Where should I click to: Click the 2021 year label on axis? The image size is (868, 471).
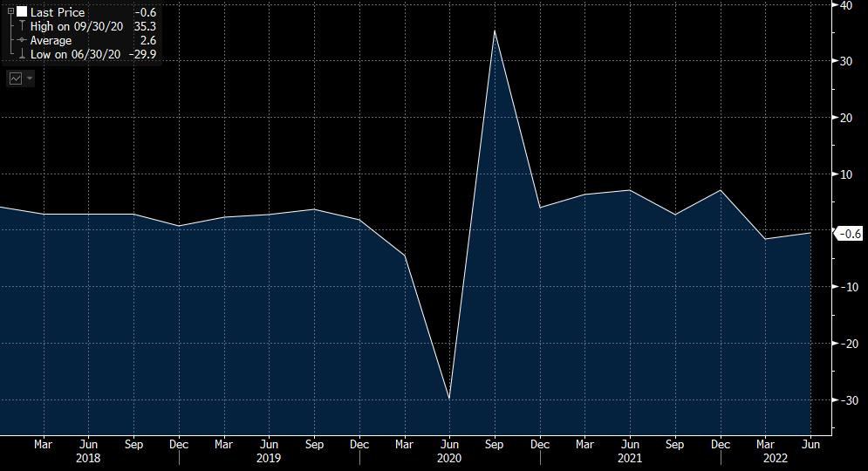tap(630, 458)
